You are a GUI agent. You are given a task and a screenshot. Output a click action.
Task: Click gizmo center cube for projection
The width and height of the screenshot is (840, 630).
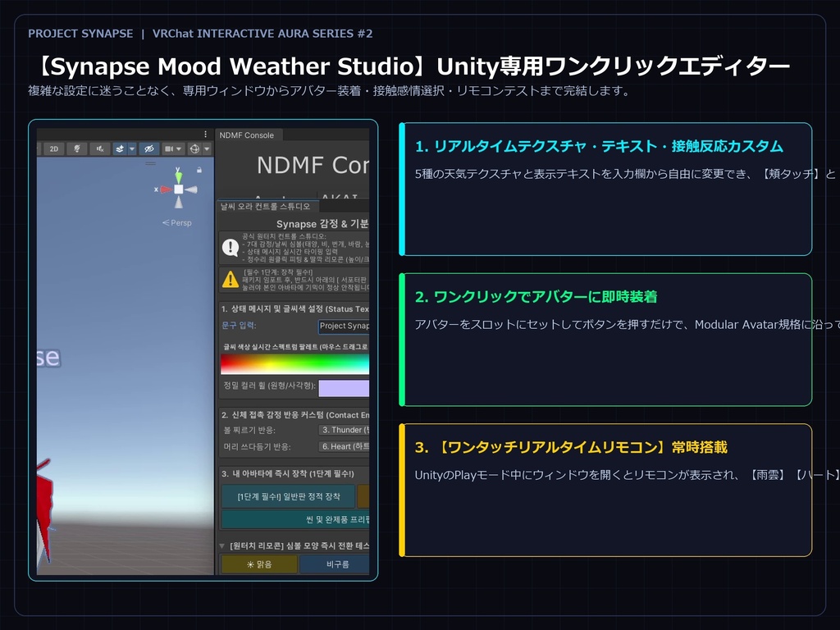(x=178, y=189)
